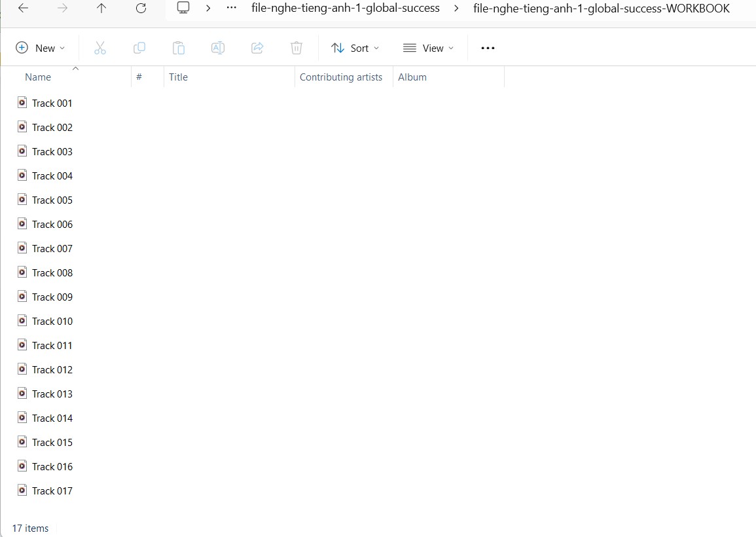Viewport: 756px width, 537px height.
Task: Sort files by the Title column header
Action: click(x=178, y=77)
